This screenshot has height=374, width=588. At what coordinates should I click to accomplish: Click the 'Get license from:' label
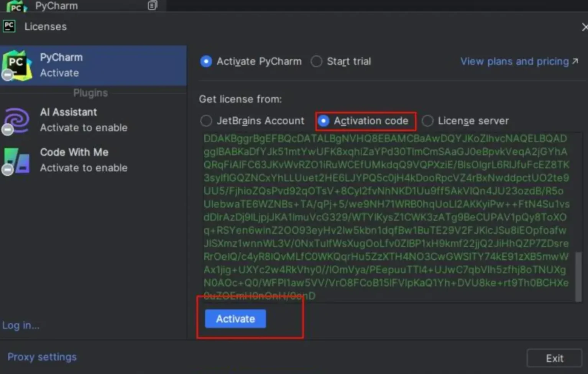240,99
